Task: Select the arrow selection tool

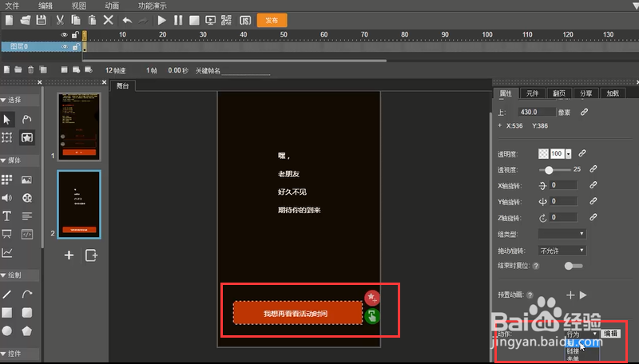Action: click(x=7, y=119)
